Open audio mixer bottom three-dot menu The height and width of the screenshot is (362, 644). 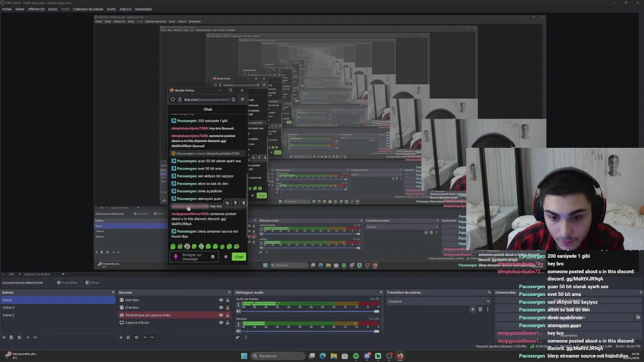246,337
